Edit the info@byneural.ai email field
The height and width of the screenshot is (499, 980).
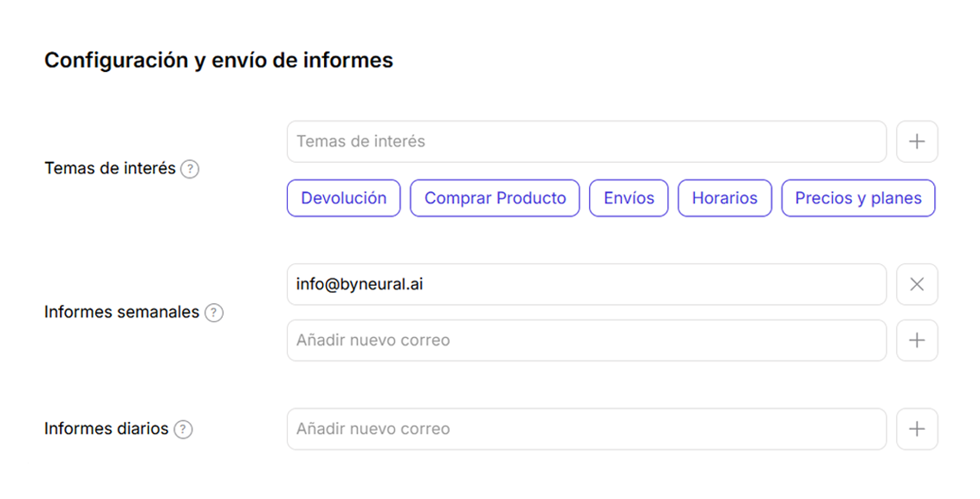coord(586,284)
